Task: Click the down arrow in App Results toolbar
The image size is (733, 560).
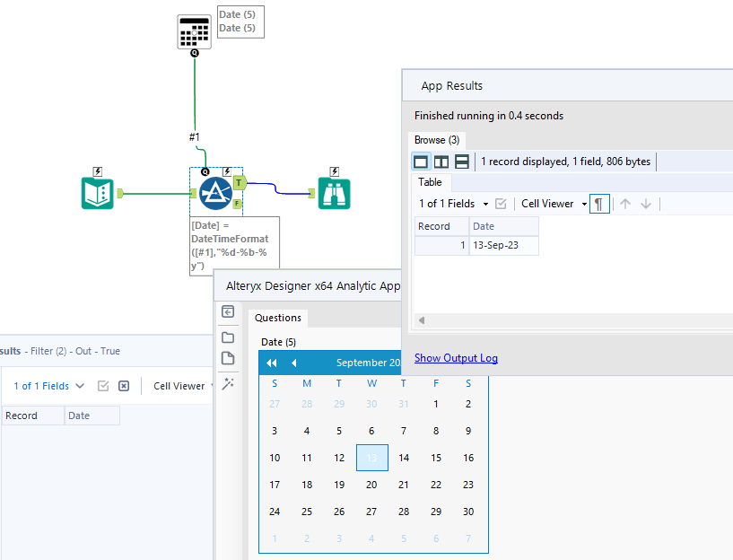Action: pyautogui.click(x=646, y=204)
